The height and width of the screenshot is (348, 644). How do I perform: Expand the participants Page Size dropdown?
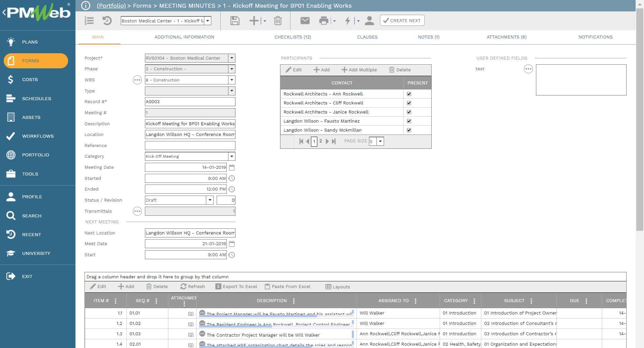pos(380,141)
